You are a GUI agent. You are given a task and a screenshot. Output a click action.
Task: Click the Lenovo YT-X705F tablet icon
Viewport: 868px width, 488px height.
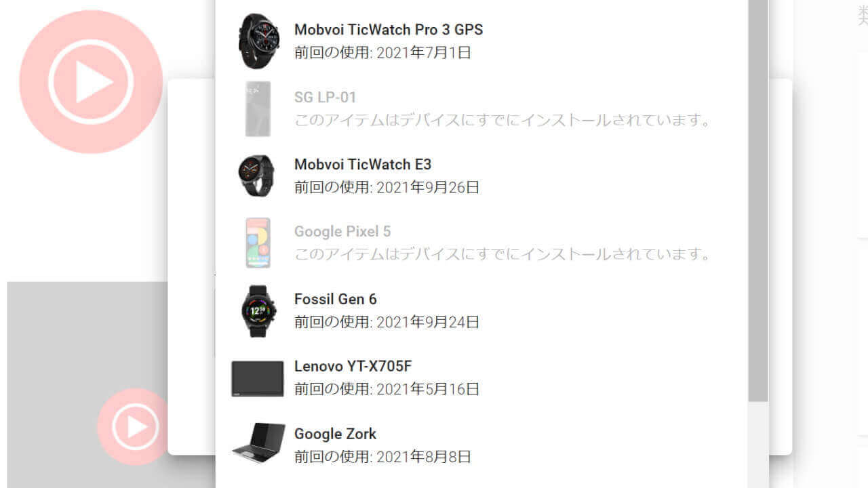258,378
